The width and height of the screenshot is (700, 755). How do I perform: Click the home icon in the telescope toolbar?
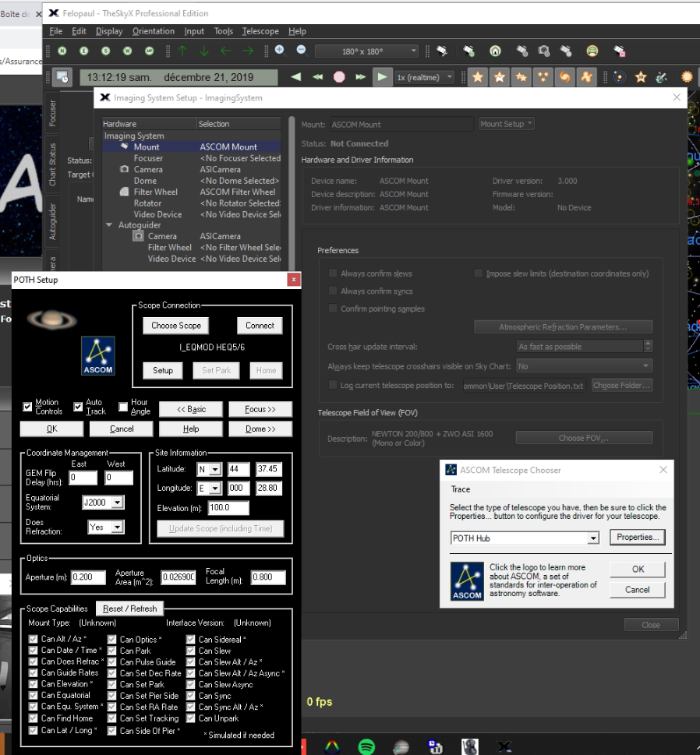coord(495,51)
